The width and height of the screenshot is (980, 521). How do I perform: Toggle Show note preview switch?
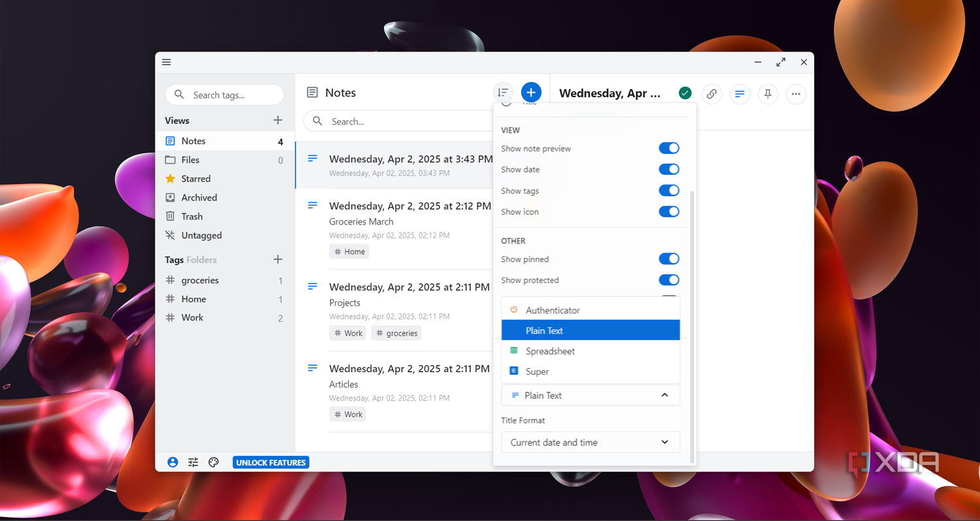tap(669, 148)
